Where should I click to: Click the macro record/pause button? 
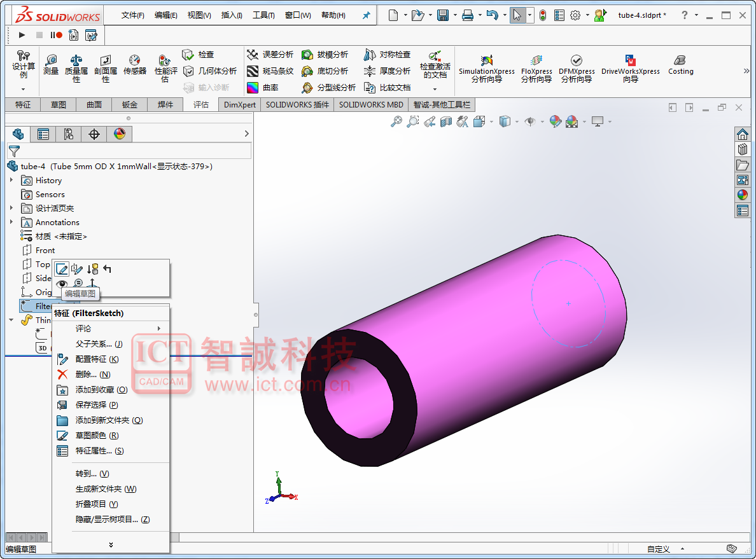pyautogui.click(x=56, y=35)
